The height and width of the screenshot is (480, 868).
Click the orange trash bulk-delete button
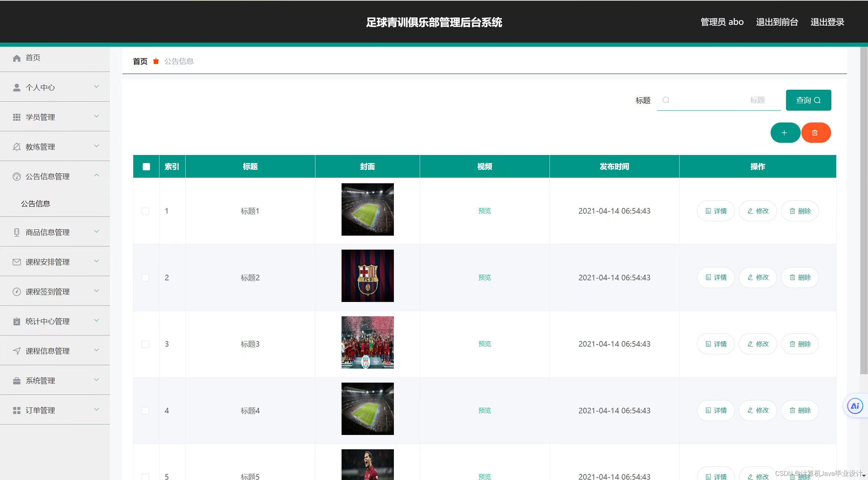815,133
